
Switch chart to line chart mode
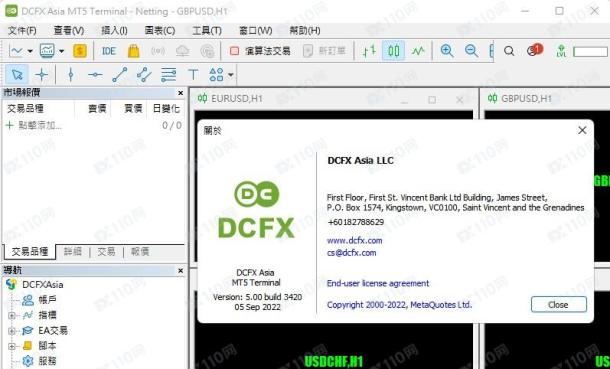418,51
